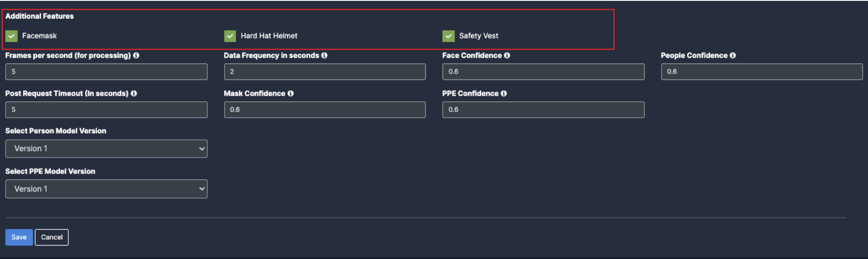Click the Mask Confidence input field
868x259 pixels.
pyautogui.click(x=325, y=110)
